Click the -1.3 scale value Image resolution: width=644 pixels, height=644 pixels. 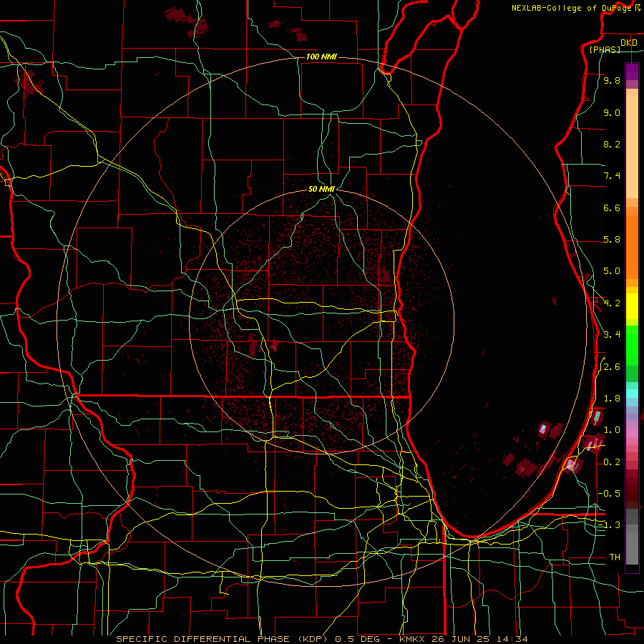609,526
